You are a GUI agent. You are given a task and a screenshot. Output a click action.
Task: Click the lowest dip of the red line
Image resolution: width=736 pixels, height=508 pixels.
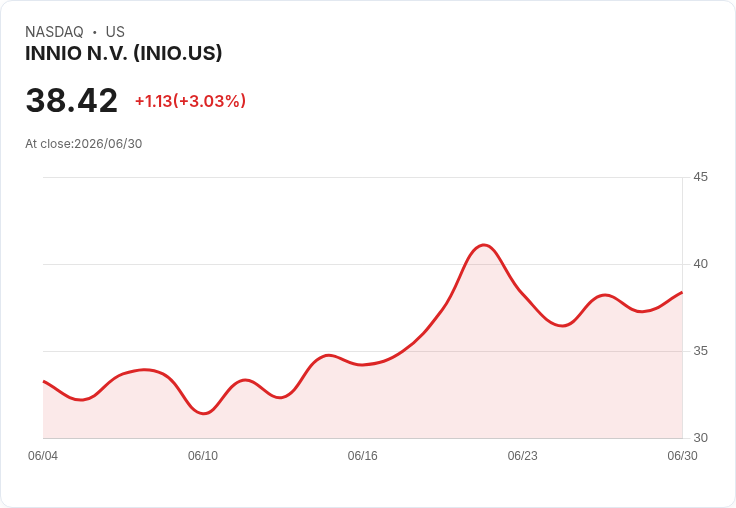coord(204,413)
